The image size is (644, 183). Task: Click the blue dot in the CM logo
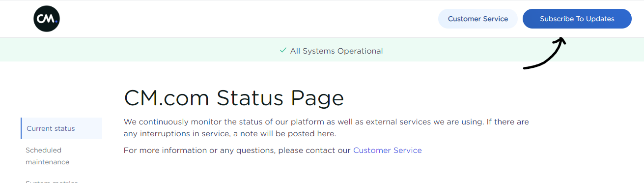click(57, 21)
